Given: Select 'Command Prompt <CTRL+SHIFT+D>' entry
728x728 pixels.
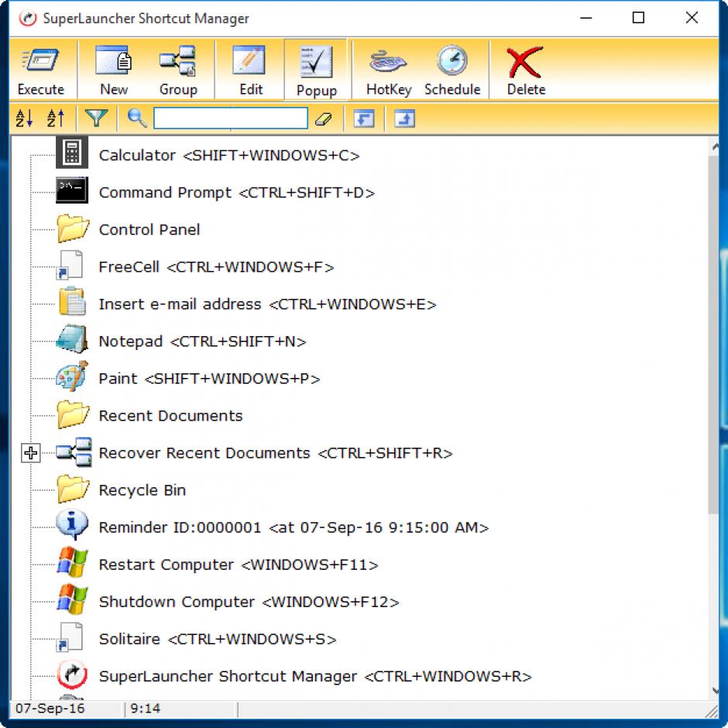Looking at the screenshot, I should click(x=237, y=193).
